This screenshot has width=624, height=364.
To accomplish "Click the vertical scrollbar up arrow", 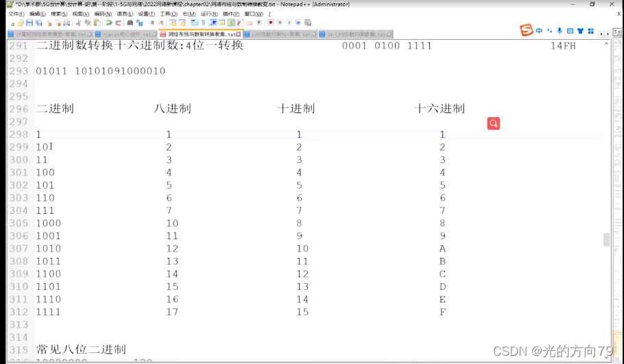I will [x=606, y=43].
